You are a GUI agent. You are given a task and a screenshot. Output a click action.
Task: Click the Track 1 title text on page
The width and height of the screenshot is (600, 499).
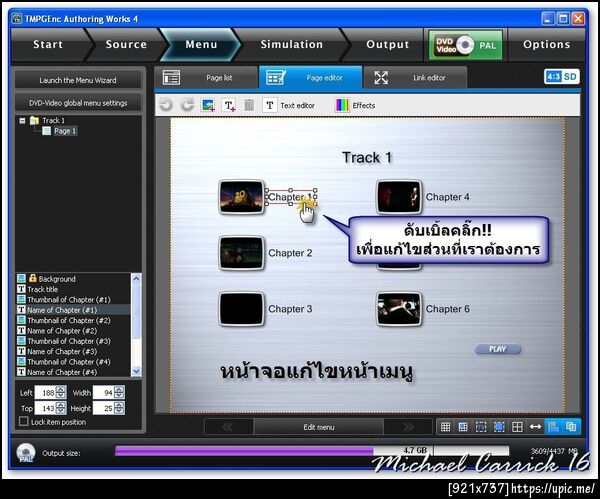[367, 157]
